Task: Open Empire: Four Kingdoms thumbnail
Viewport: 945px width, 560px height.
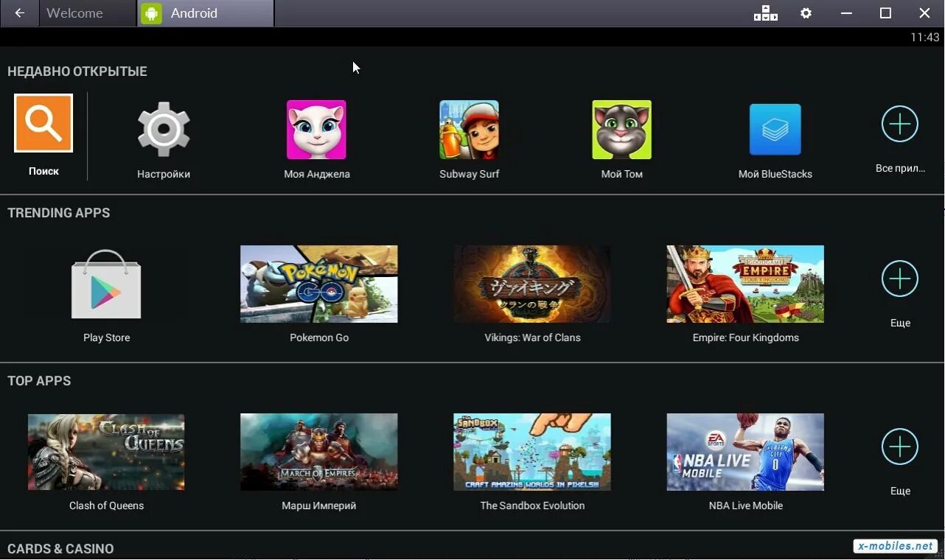Action: [x=745, y=284]
